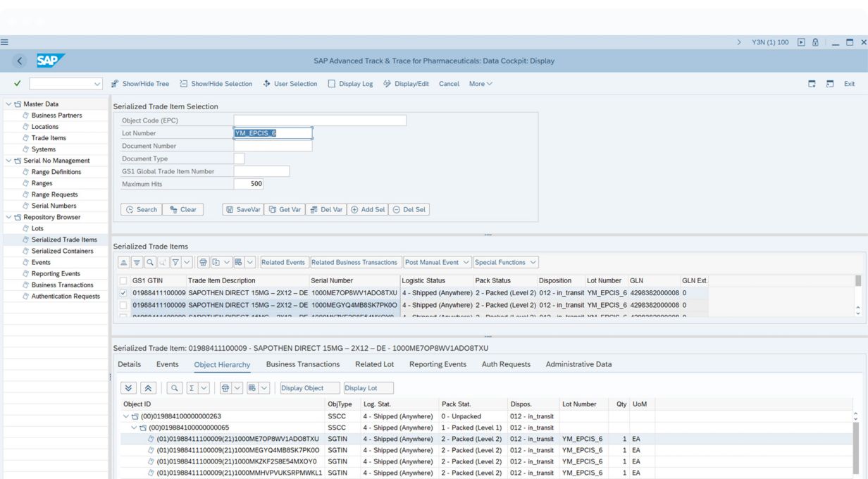This screenshot has height=479, width=868.
Task: Collapse the Master Data tree node
Action: coord(8,104)
